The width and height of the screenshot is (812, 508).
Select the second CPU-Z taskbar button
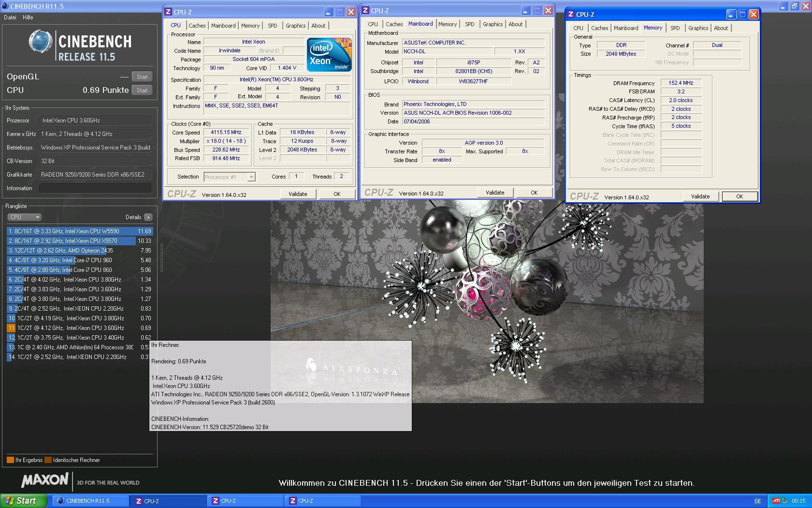click(x=245, y=501)
